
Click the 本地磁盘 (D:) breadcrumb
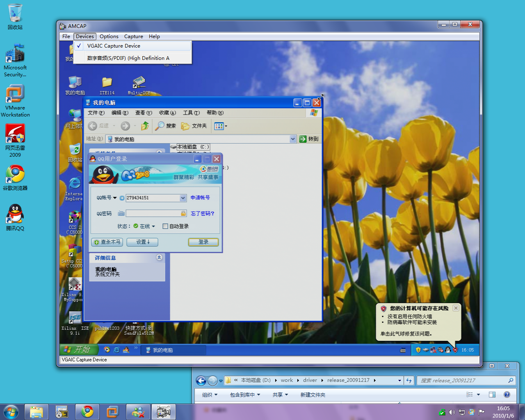click(256, 380)
